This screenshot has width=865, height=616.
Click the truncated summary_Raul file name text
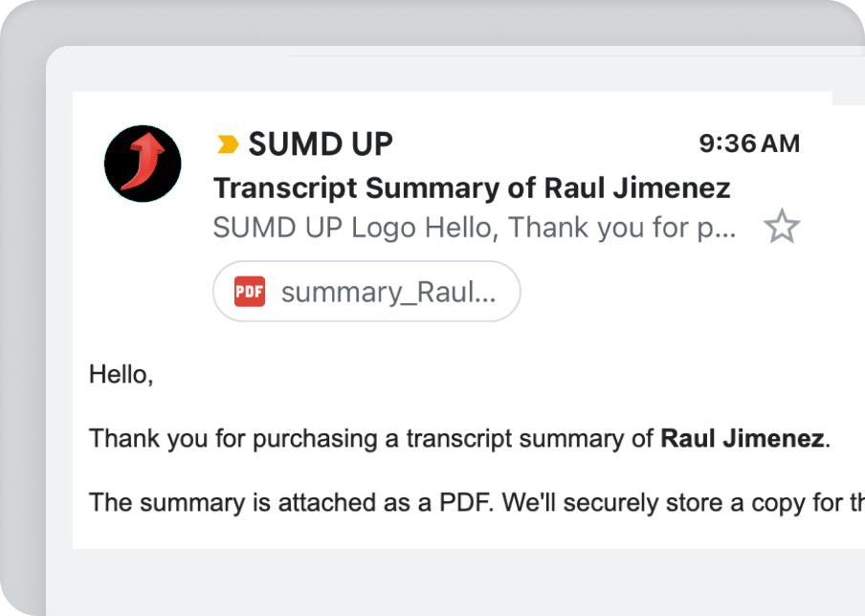coord(388,293)
